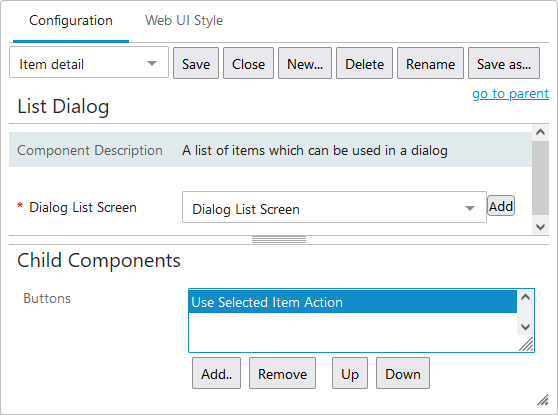Click the New... button

click(x=305, y=63)
